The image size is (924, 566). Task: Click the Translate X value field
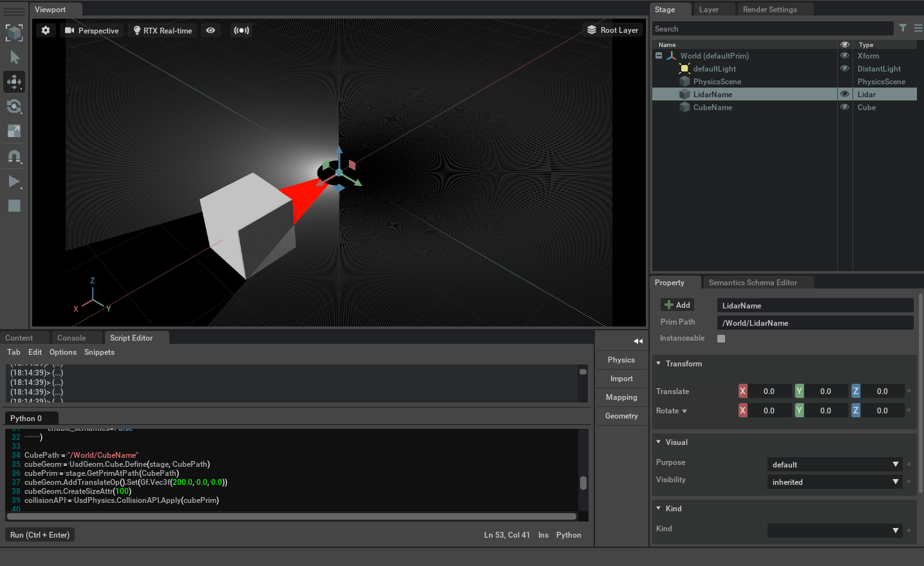click(x=769, y=391)
